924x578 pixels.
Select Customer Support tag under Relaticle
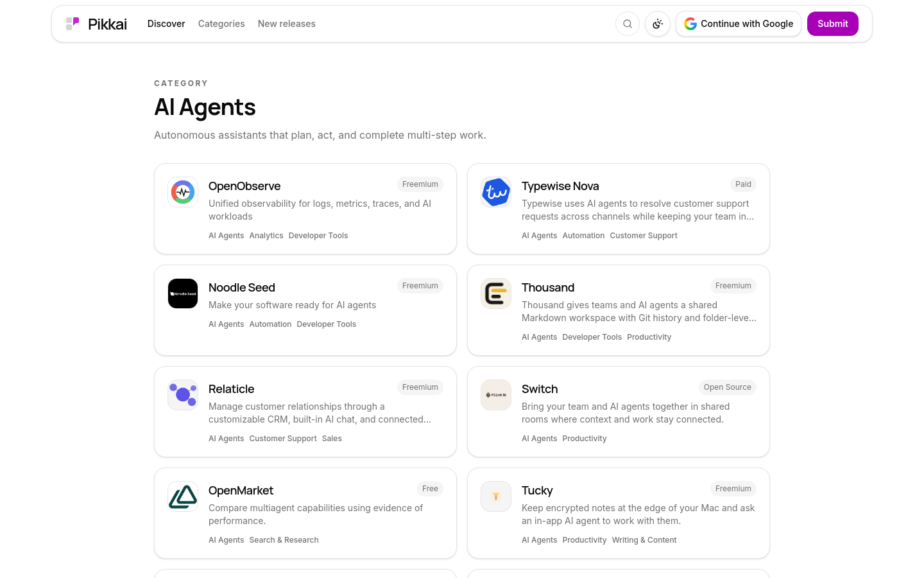pyautogui.click(x=283, y=439)
